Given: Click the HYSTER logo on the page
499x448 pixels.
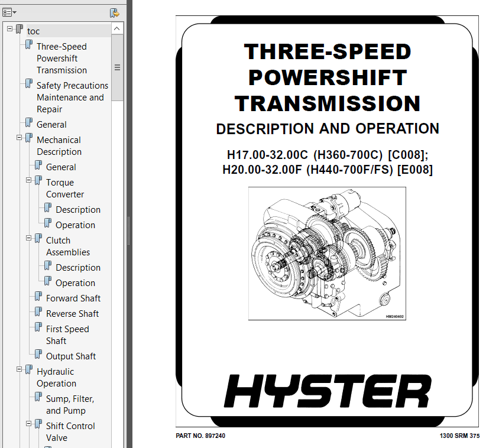Looking at the screenshot, I should (x=328, y=391).
